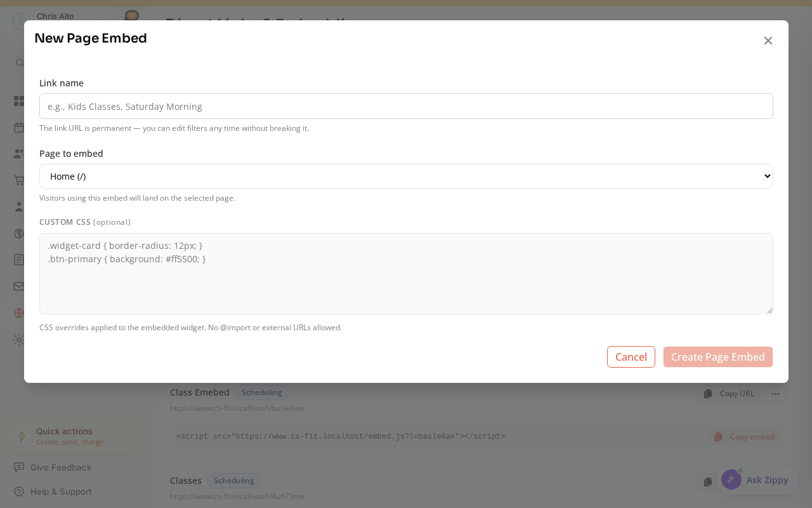Click the 4ufi73mx link URL text

click(x=237, y=497)
